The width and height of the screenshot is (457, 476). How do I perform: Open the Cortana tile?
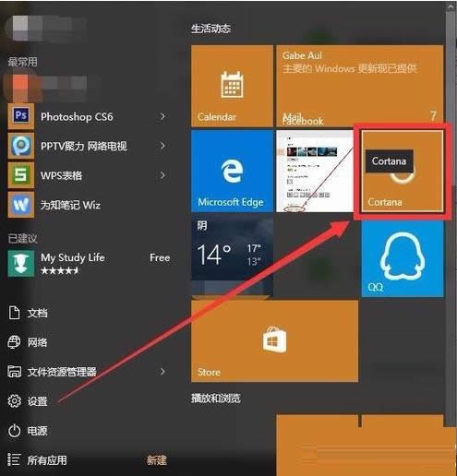click(403, 171)
